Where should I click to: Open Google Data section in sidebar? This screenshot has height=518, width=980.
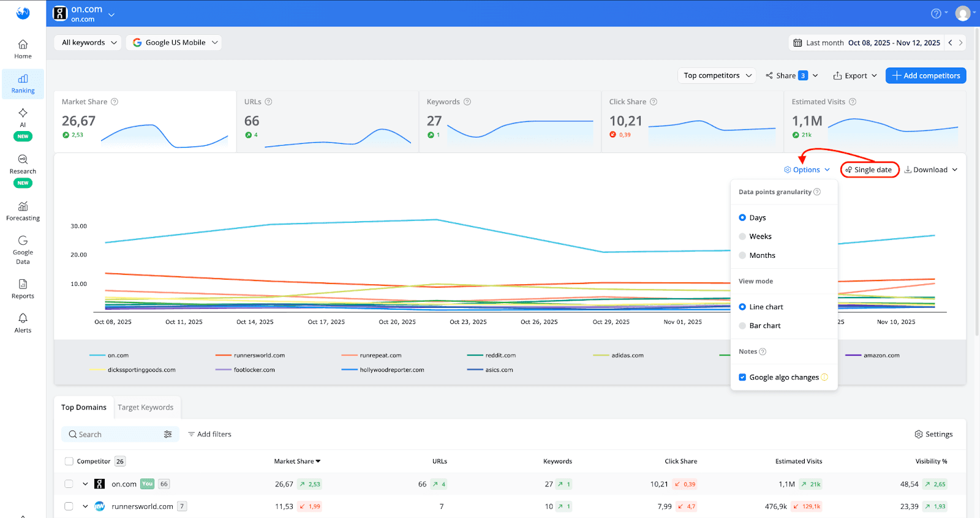[23, 250]
